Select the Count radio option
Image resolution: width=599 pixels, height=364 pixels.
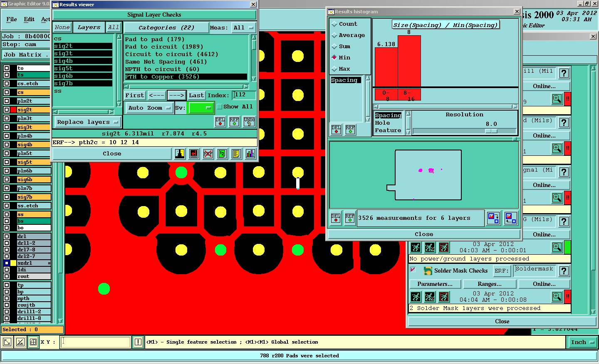pos(334,24)
